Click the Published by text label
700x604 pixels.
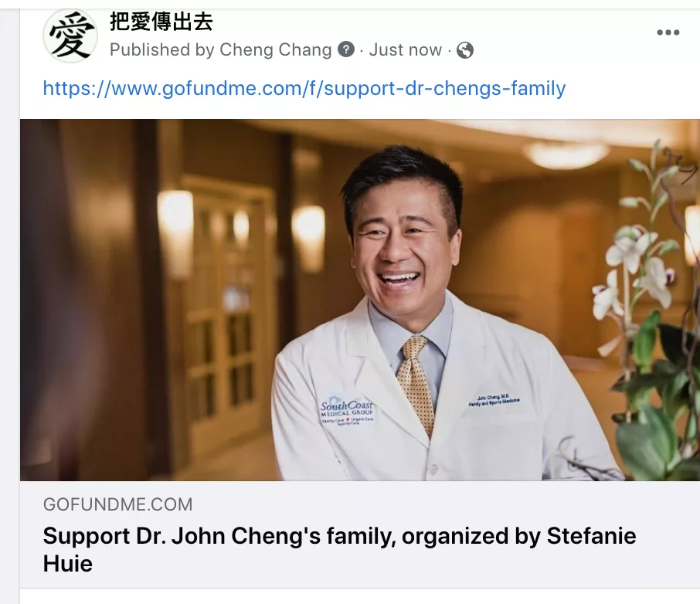click(x=162, y=49)
